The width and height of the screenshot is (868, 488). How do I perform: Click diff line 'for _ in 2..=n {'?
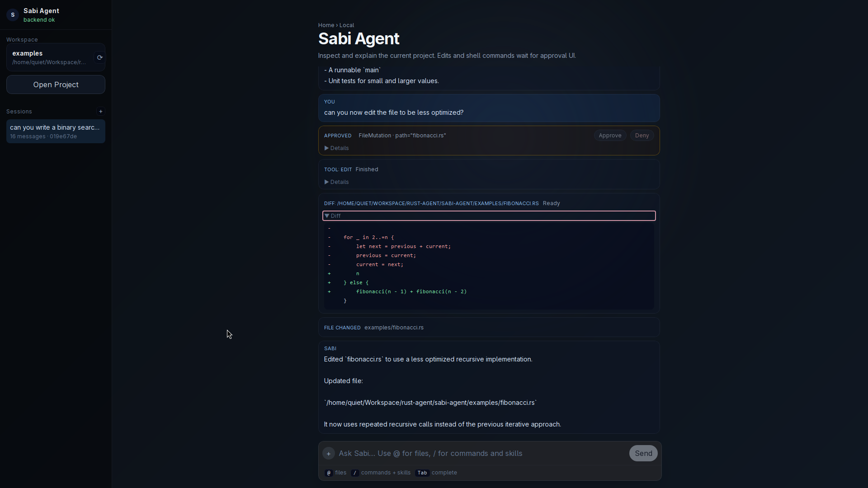[x=368, y=237]
